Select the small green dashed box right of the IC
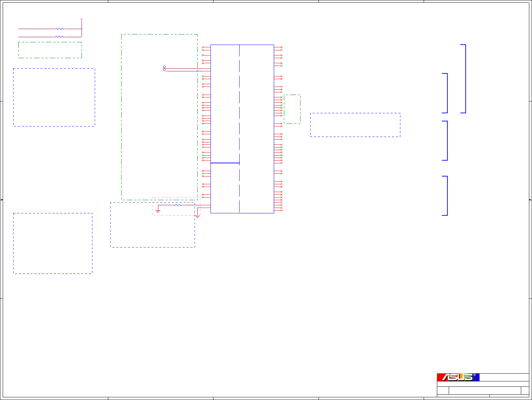The image size is (532, 400). 292,109
